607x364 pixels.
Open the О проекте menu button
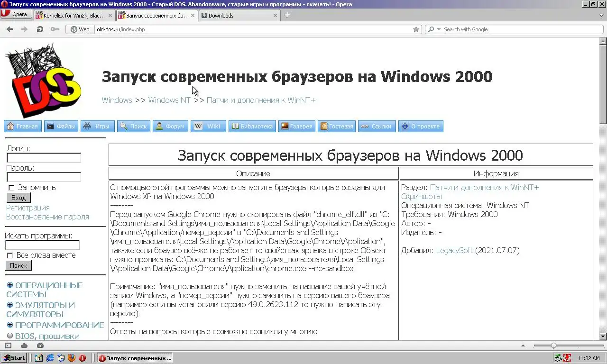tap(421, 126)
